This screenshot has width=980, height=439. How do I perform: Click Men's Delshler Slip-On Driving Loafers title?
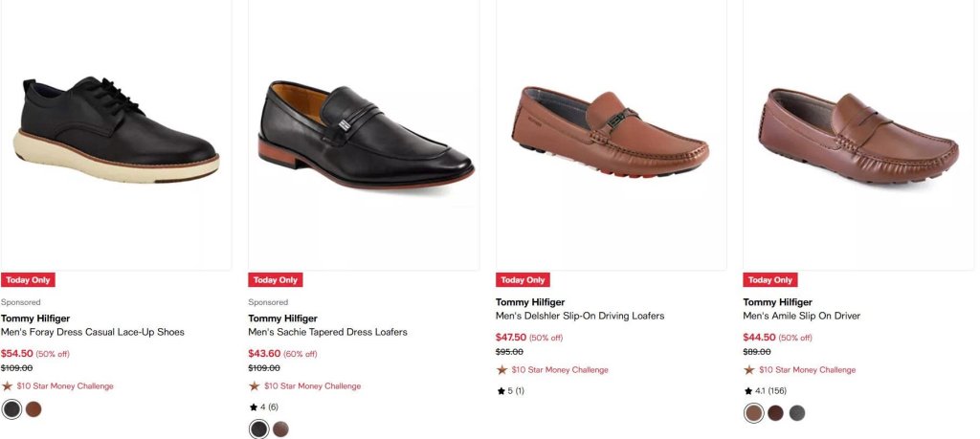[580, 316]
